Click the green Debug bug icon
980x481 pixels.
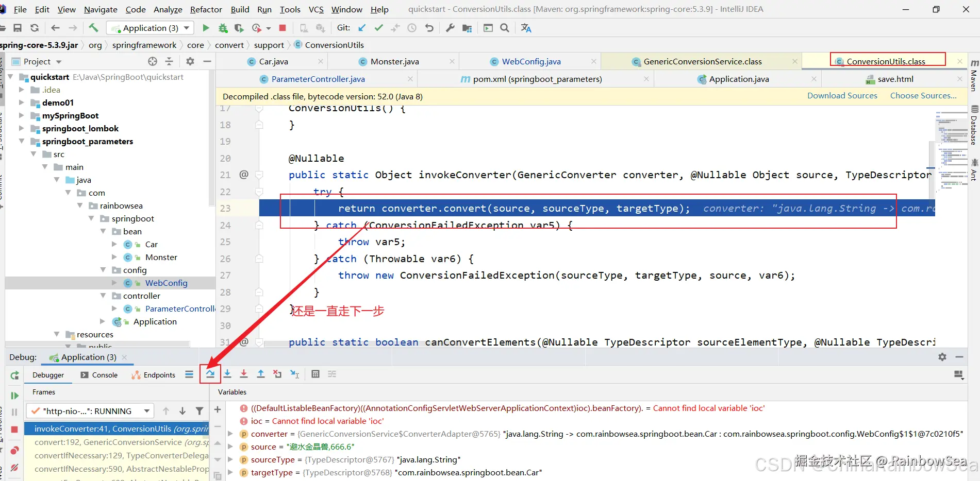[223, 28]
